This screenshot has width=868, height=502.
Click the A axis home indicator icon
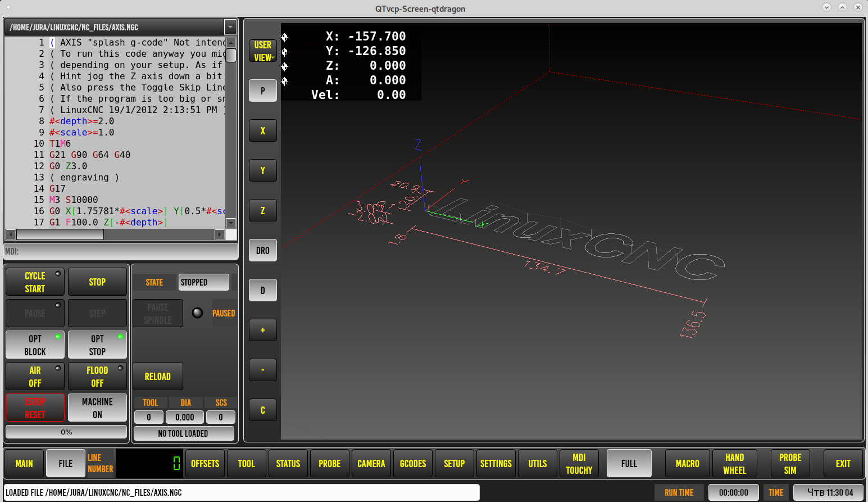click(284, 81)
